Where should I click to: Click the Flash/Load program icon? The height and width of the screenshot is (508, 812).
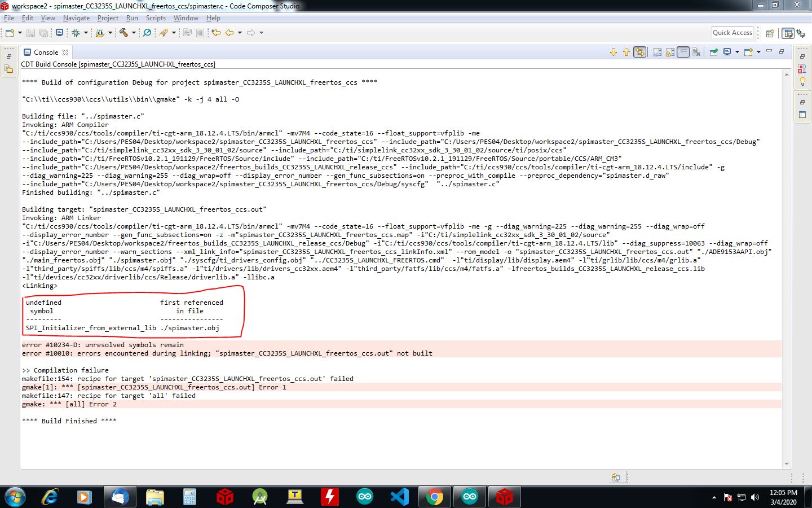pos(100,33)
